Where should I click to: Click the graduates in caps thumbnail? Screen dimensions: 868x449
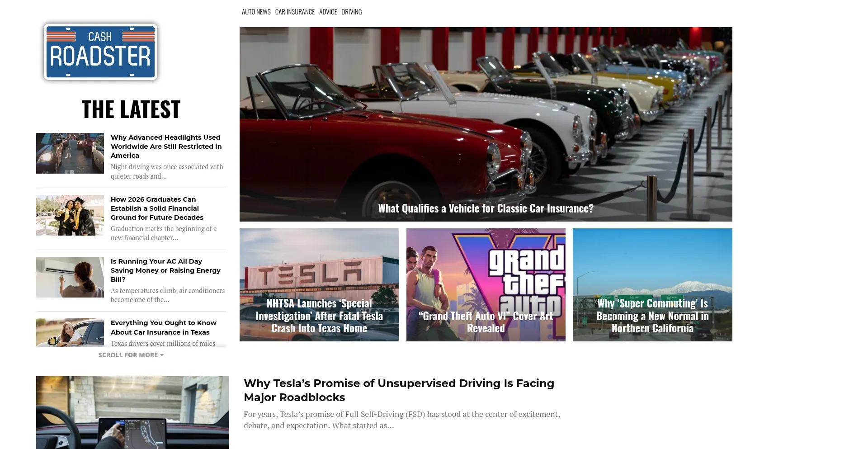click(x=70, y=215)
